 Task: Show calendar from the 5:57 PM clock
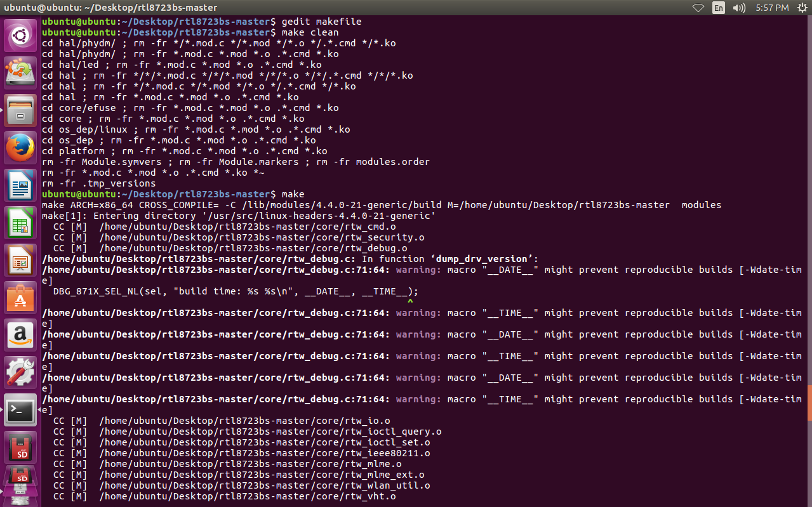pos(772,8)
